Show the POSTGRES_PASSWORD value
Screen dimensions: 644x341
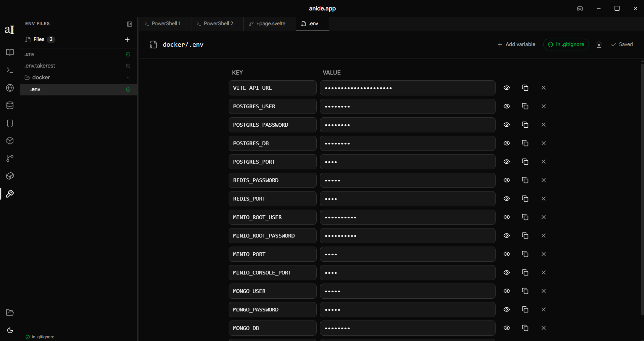click(507, 125)
